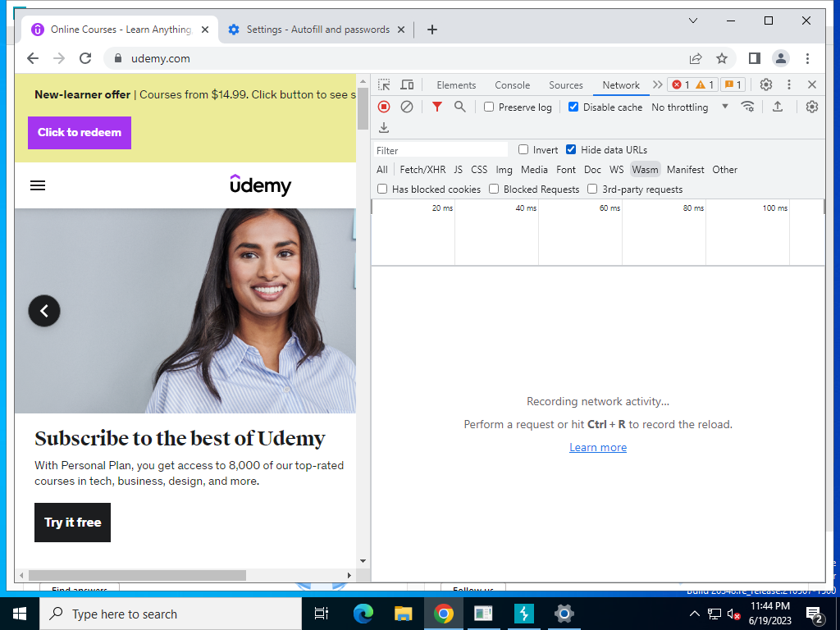The image size is (840, 630).
Task: Filter requests by Img
Action: tap(504, 169)
